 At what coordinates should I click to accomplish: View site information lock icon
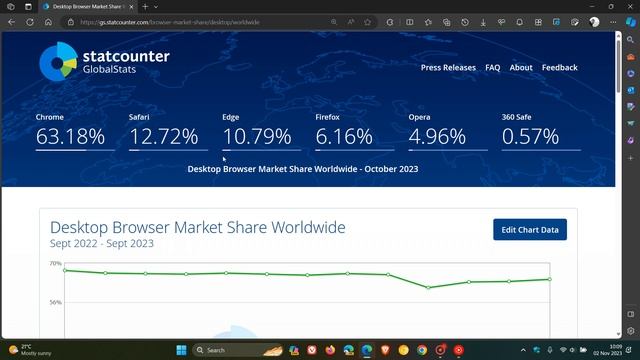pyautogui.click(x=71, y=22)
